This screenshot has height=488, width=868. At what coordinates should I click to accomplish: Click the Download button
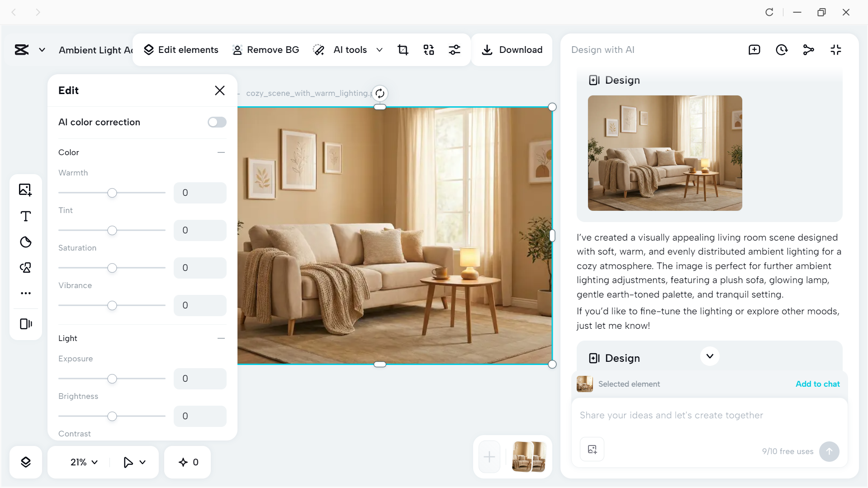point(512,50)
